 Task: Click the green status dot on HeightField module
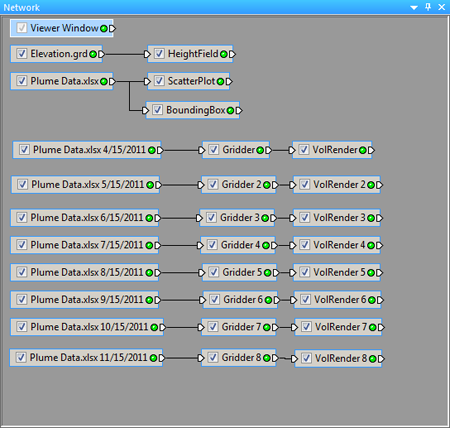coord(224,54)
